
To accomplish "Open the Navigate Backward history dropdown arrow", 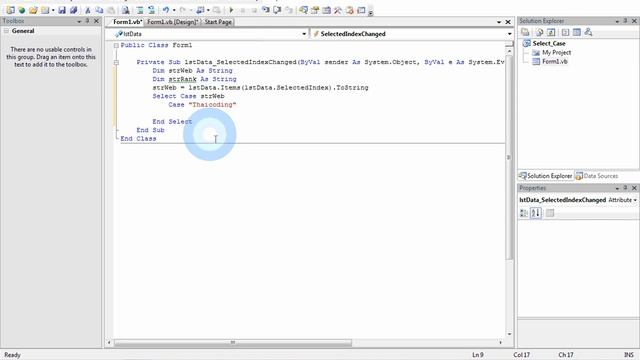I will [x=208, y=10].
